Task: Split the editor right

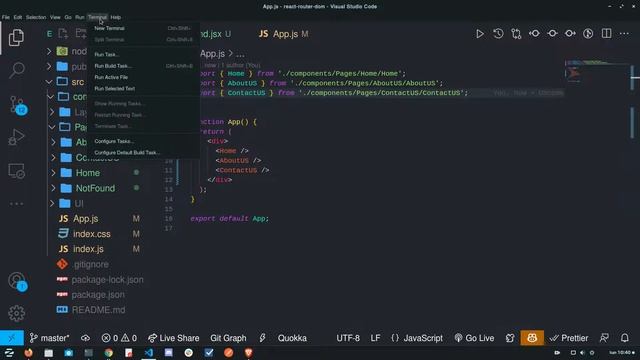Action: click(607, 33)
